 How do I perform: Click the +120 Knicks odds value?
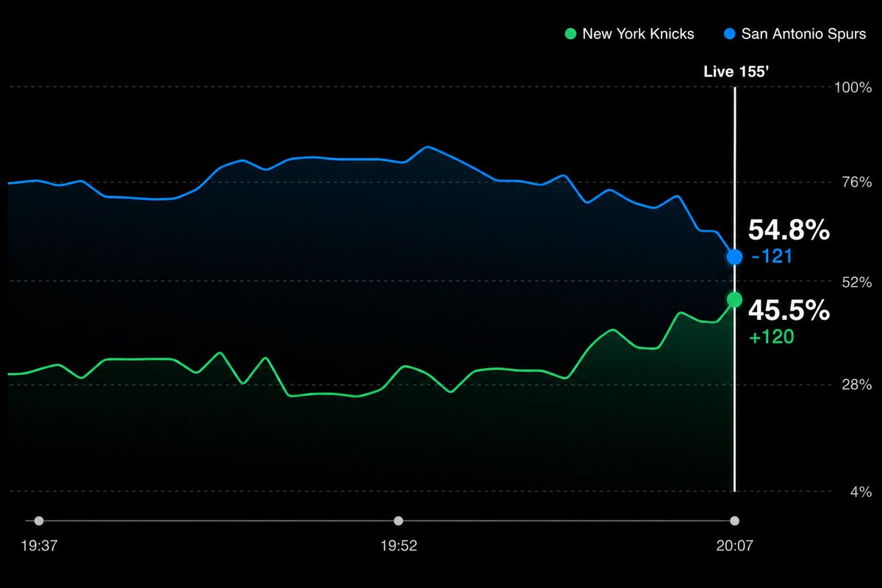click(x=771, y=337)
